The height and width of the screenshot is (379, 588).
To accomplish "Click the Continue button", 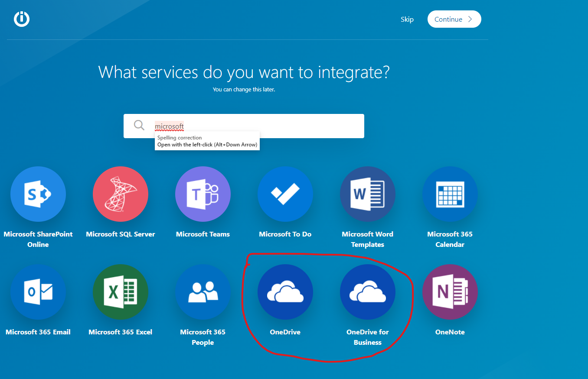I will click(454, 19).
